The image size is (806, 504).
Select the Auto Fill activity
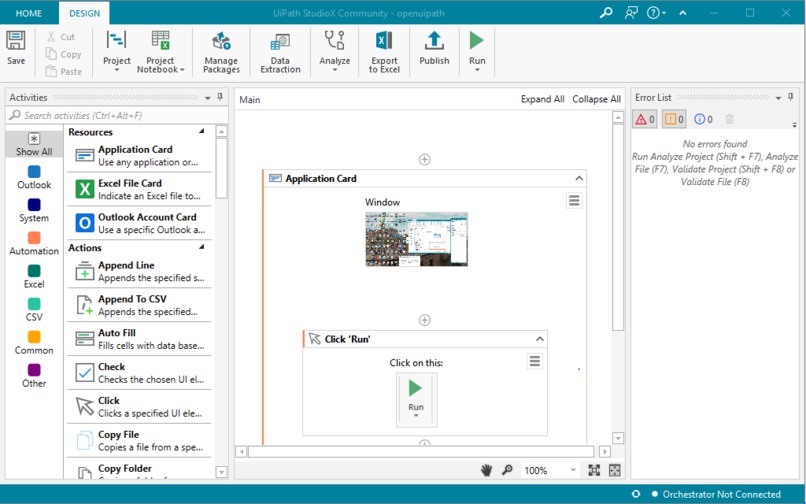tap(139, 339)
